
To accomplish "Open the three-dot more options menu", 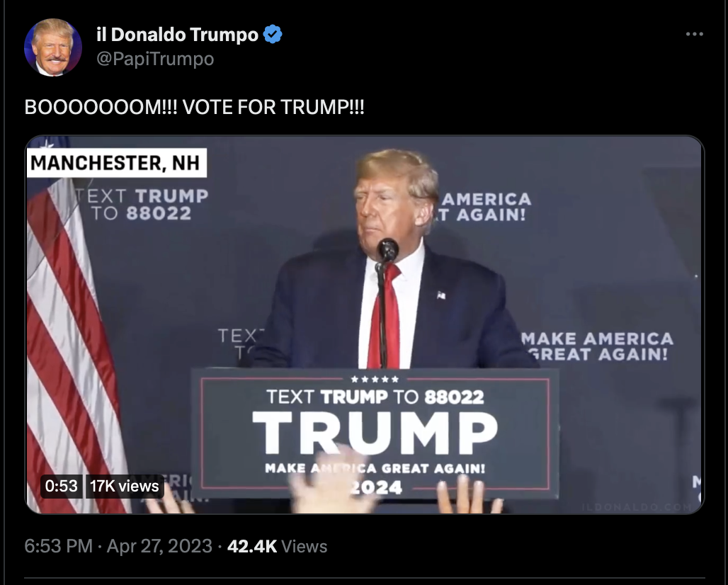I will pos(694,34).
